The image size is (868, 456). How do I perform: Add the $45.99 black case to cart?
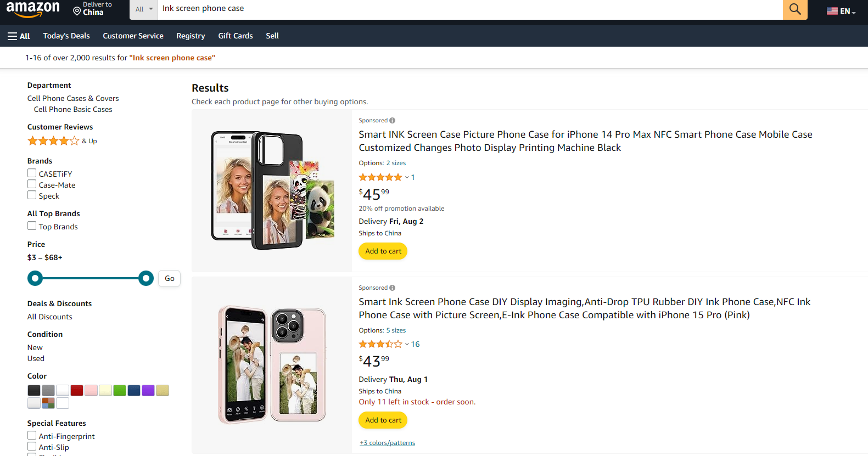[x=383, y=251]
